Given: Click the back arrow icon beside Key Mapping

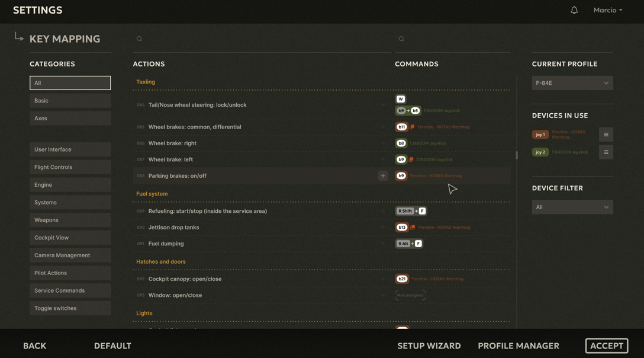Looking at the screenshot, I should (x=19, y=37).
